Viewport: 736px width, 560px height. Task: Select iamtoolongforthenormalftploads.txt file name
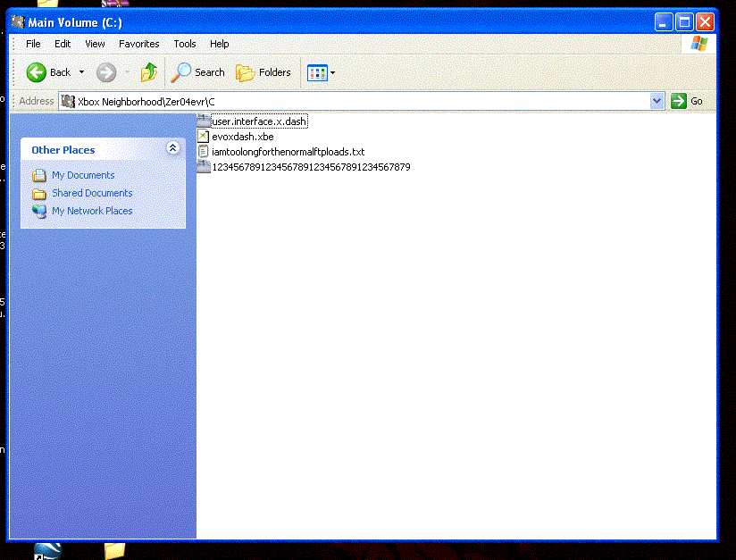point(289,152)
